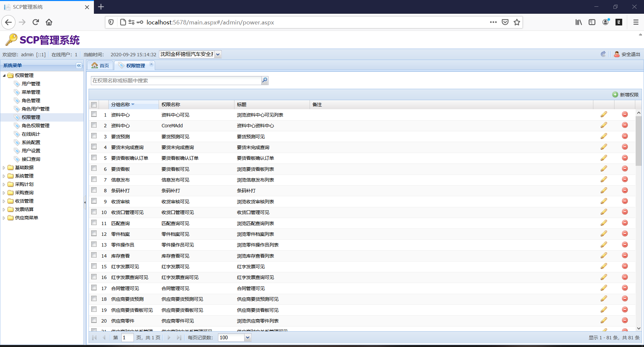Image resolution: width=644 pixels, height=347 pixels.
Task: Check the row 5 要货看板确认订单 checkbox
Action: (94, 157)
